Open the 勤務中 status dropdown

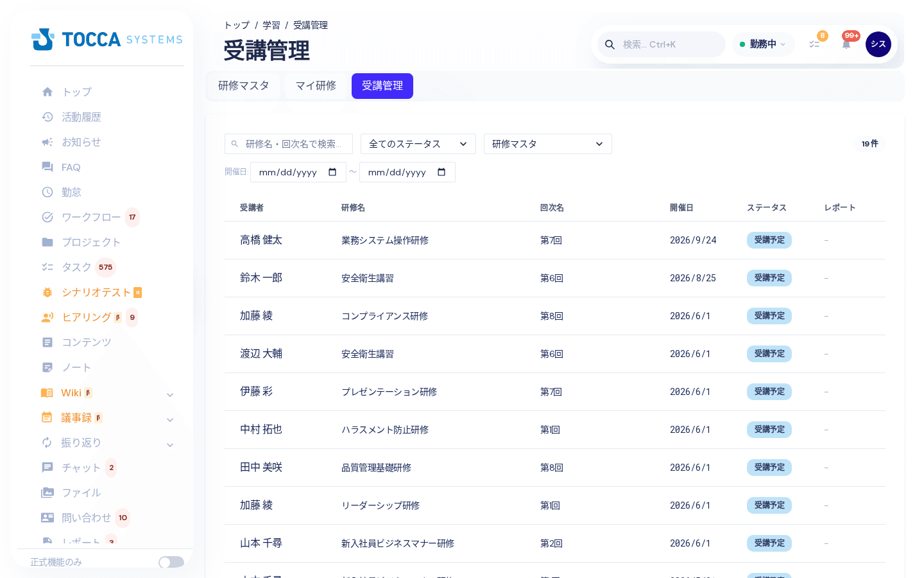[x=763, y=44]
